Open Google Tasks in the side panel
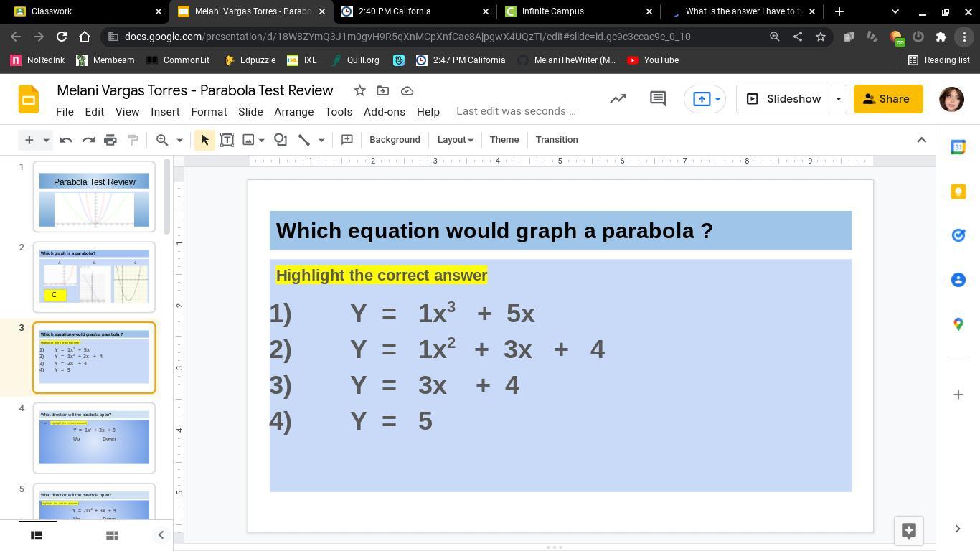Screen dimensions: 980x551 click(958, 235)
